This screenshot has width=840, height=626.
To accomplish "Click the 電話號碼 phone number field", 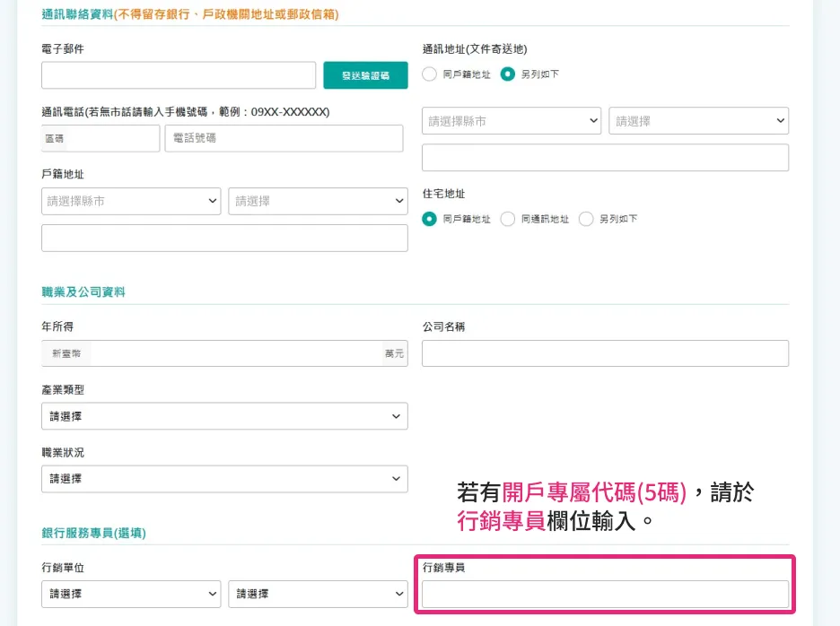I will click(x=284, y=137).
